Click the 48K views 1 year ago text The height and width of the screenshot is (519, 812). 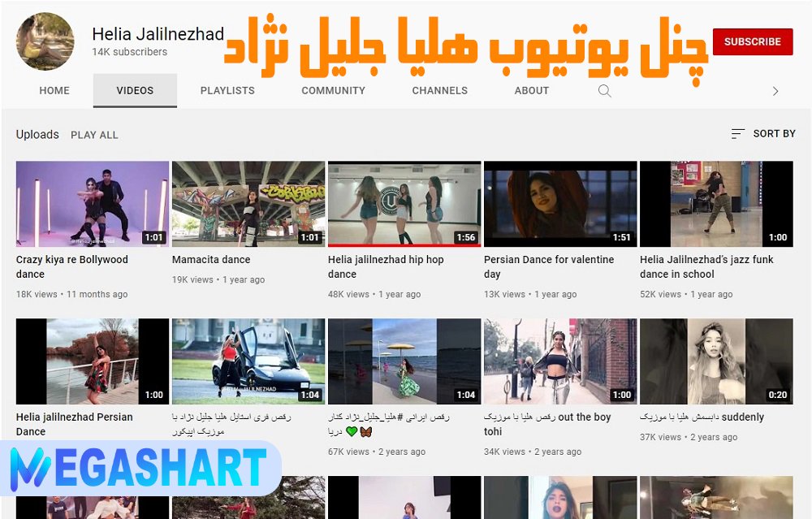coord(374,294)
